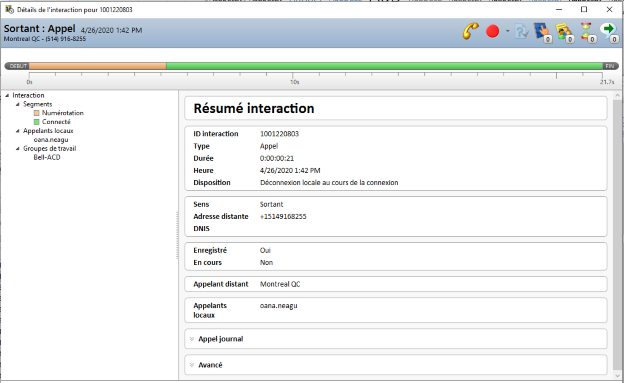
Task: Click scrollbar down arrow in summary panel
Action: [x=617, y=375]
